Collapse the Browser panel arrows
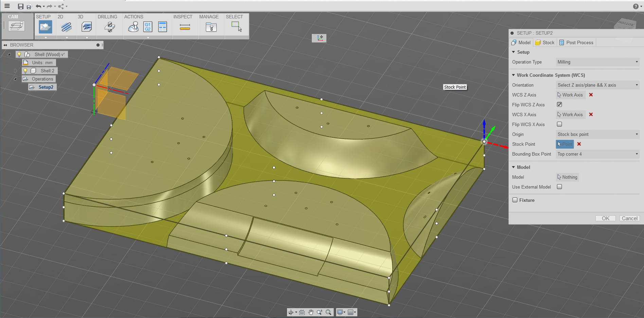 click(5, 45)
